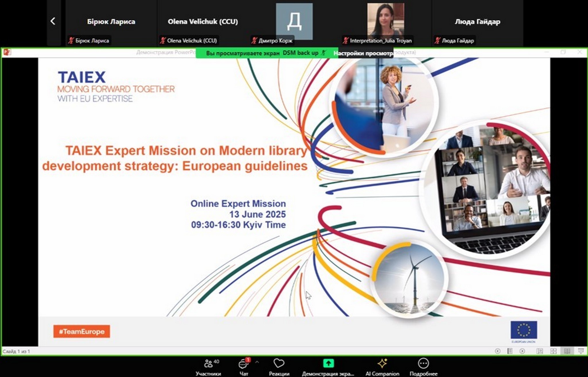588x377 pixels.
Task: Click the 'WITH EU EXPERTISE' tagline
Action: click(95, 99)
